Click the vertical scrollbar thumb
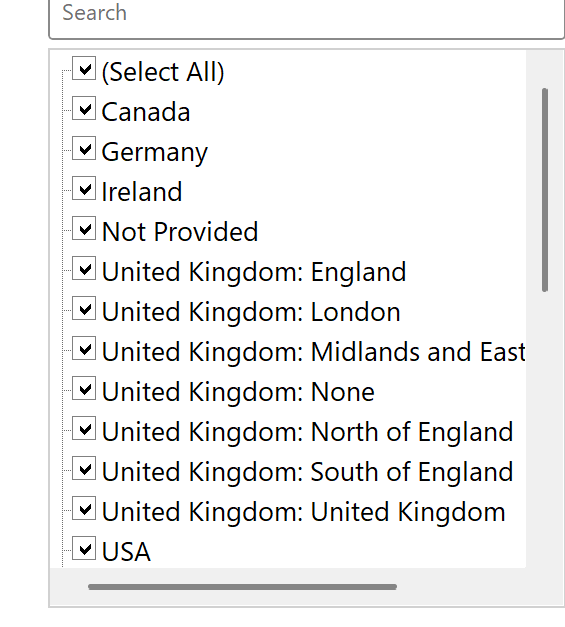The height and width of the screenshot is (627, 565). click(545, 190)
